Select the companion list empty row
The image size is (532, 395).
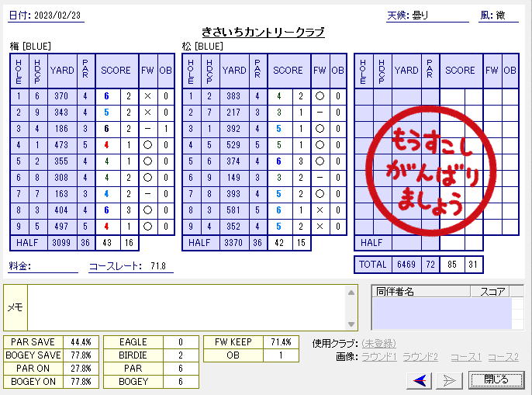coord(442,314)
